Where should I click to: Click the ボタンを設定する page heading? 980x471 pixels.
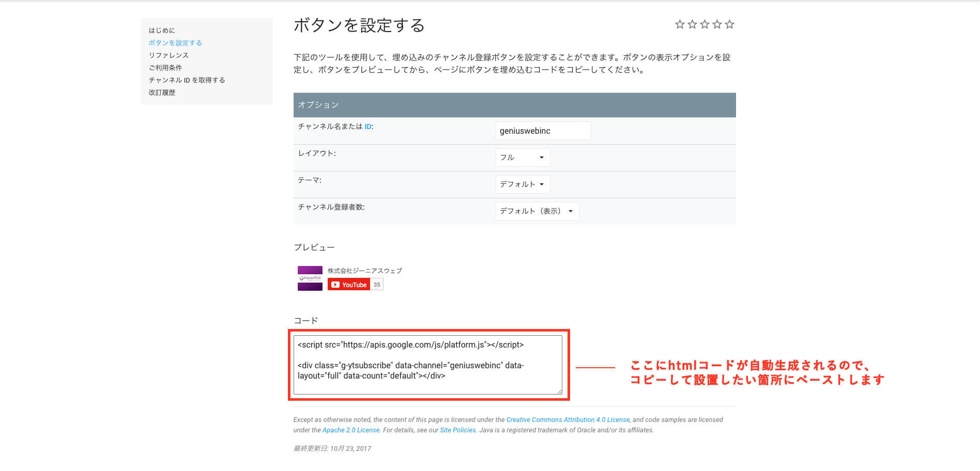(359, 25)
